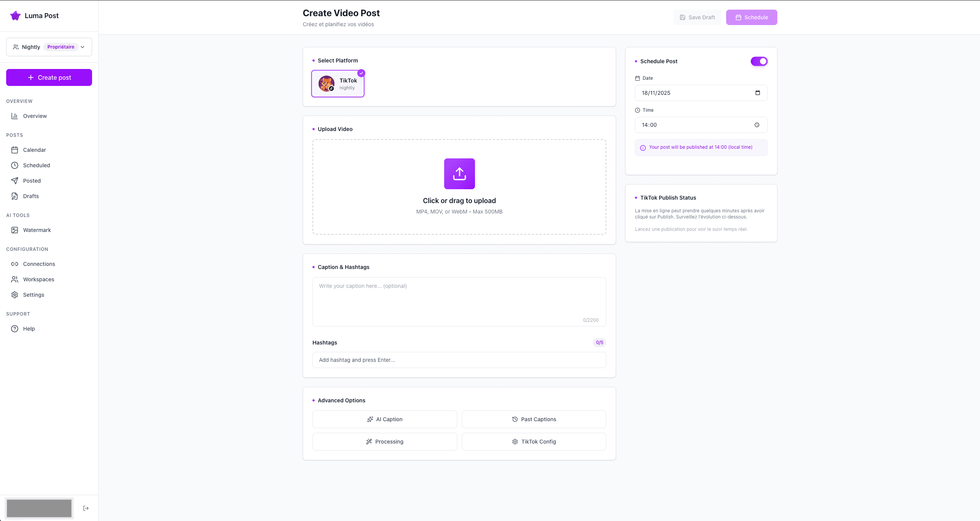Open Posted via the send icon
This screenshot has height=521, width=980.
click(x=15, y=180)
